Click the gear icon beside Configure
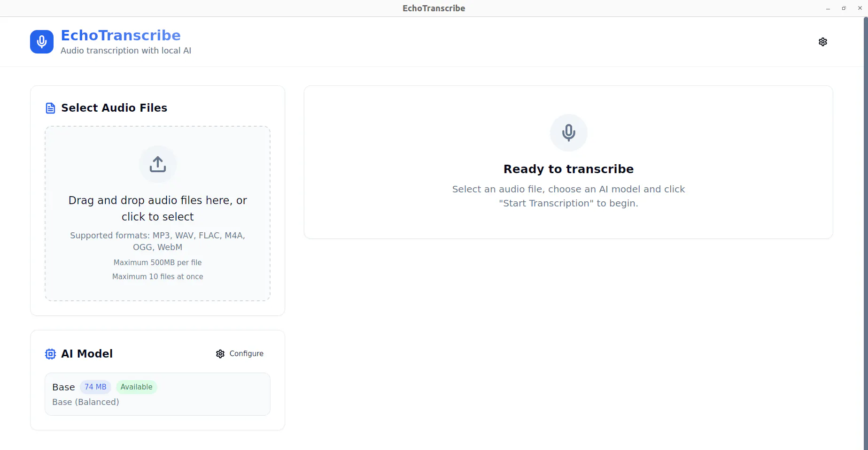 (x=220, y=354)
